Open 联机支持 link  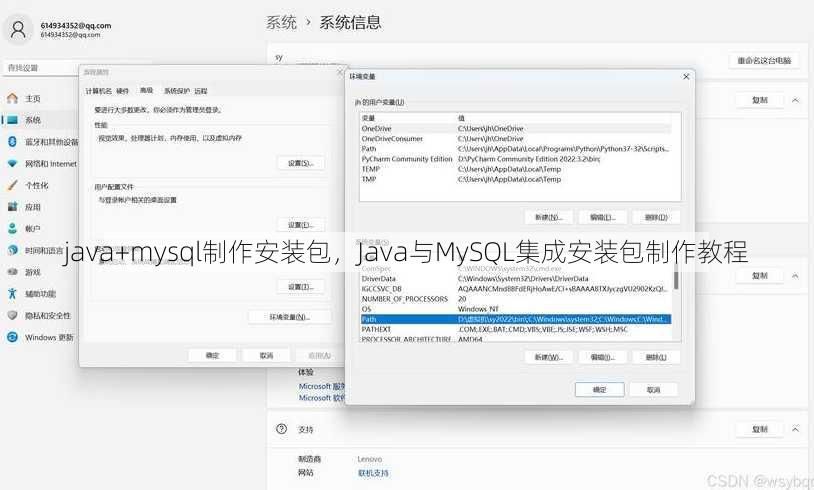click(x=373, y=473)
